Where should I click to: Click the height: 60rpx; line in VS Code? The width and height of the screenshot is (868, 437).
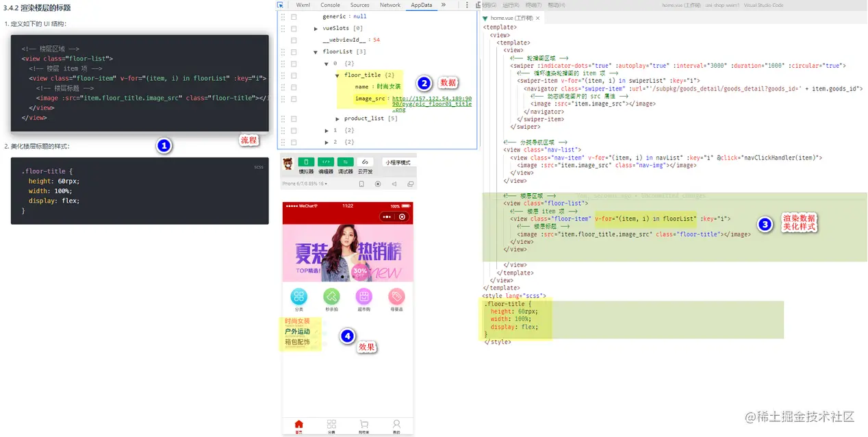(x=514, y=311)
